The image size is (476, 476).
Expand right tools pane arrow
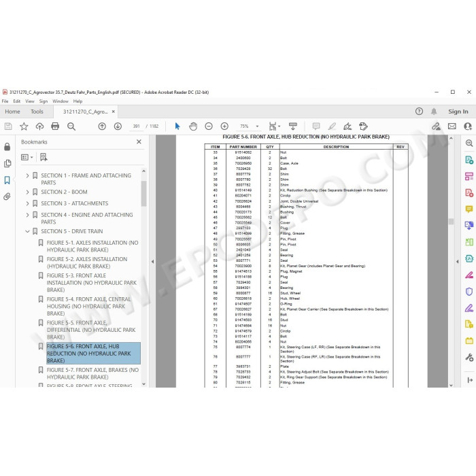pos(458,261)
